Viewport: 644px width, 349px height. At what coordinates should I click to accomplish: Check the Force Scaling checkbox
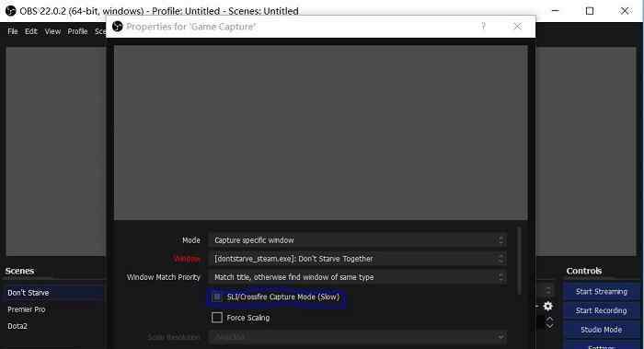tap(217, 318)
